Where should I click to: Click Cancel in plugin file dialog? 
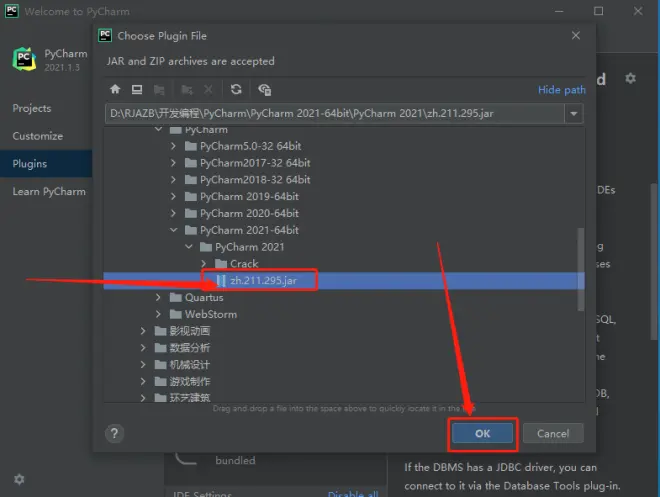click(553, 433)
